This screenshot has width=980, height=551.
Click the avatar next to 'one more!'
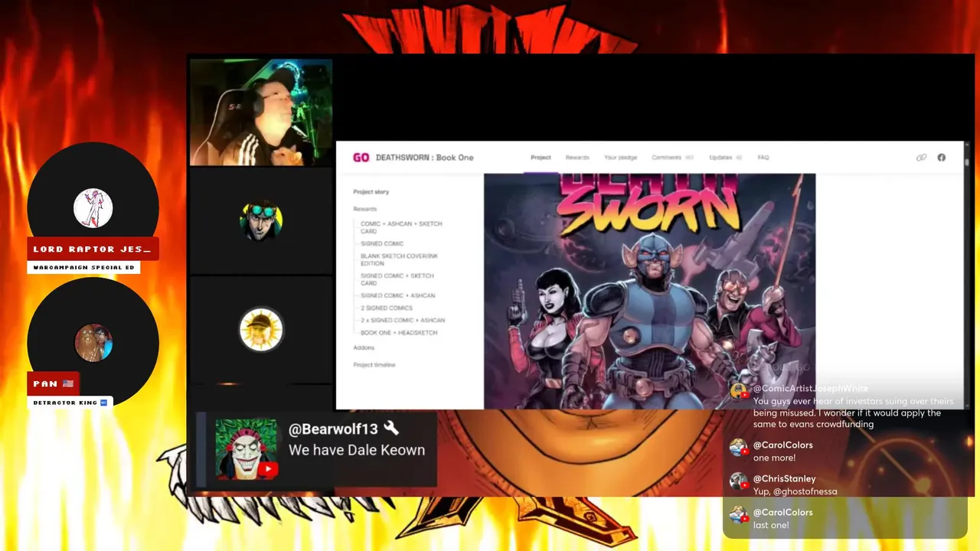click(x=738, y=448)
